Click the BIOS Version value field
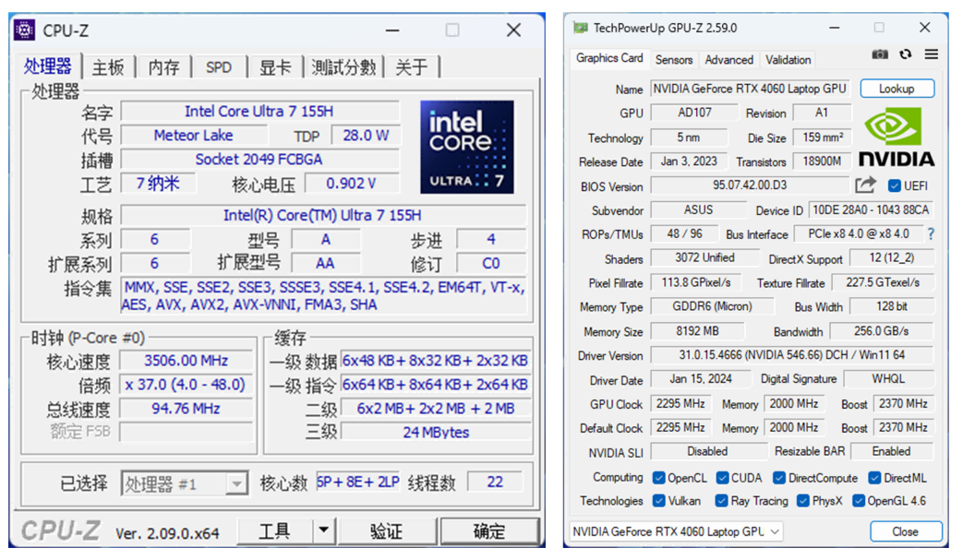Viewport: 963px width, 560px height. click(x=749, y=185)
